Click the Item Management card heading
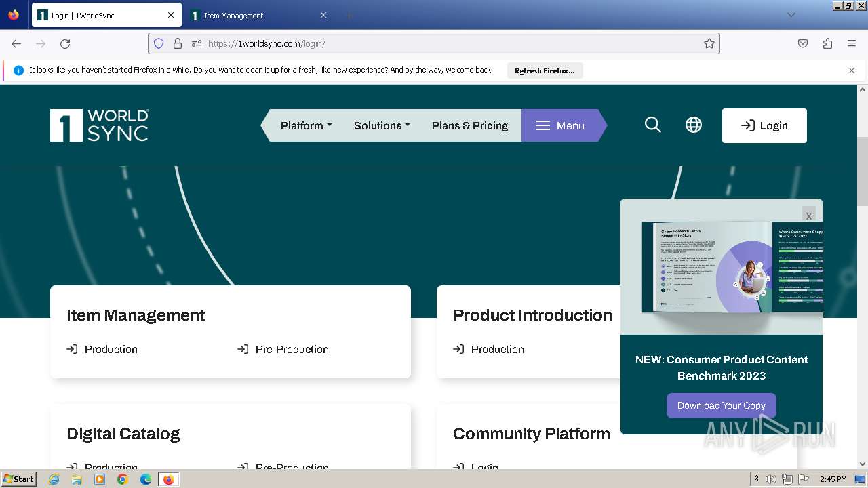 pyautogui.click(x=136, y=315)
